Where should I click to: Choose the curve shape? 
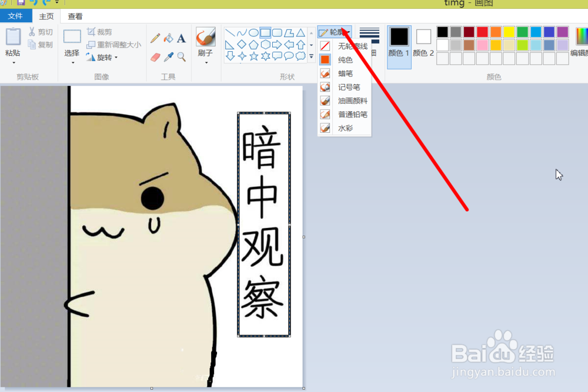tap(242, 32)
